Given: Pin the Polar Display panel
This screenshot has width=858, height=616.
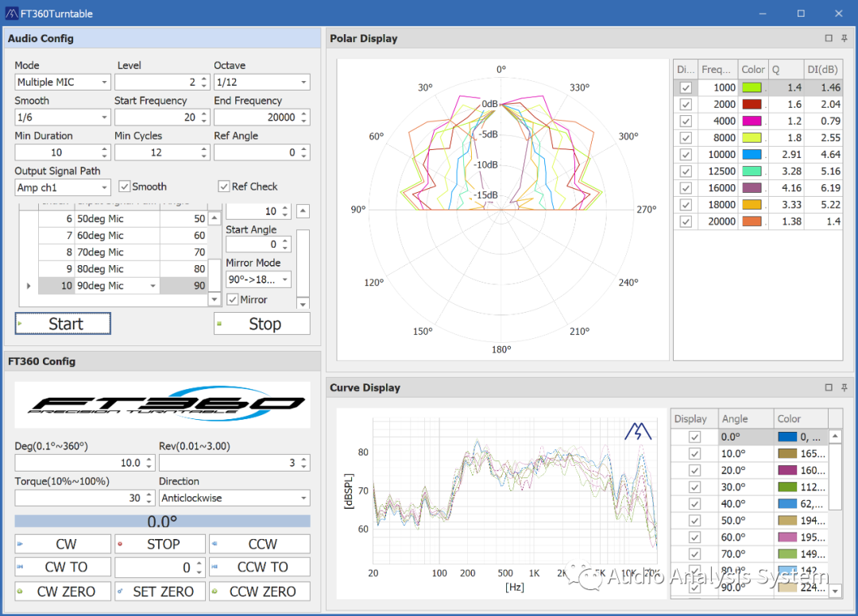Looking at the screenshot, I should click(844, 38).
